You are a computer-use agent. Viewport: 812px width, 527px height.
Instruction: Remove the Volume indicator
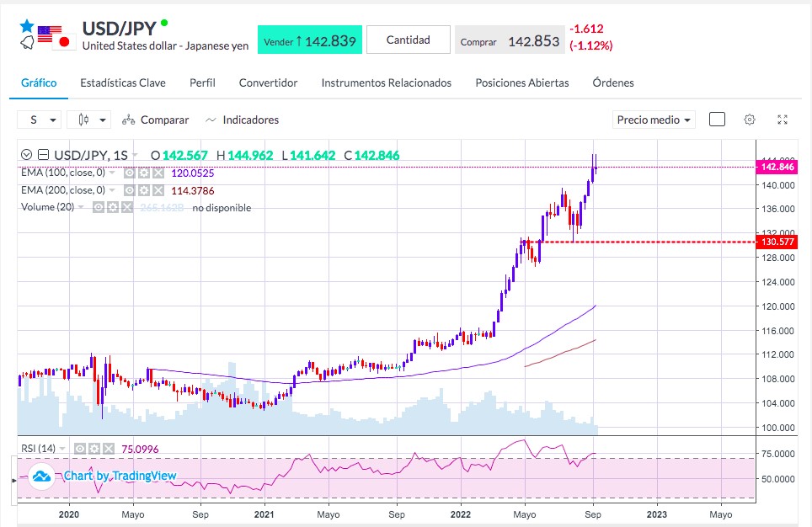click(127, 208)
